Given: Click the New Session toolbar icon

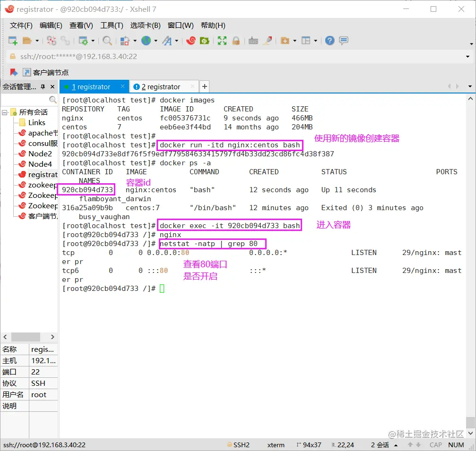Looking at the screenshot, I should 13,41.
